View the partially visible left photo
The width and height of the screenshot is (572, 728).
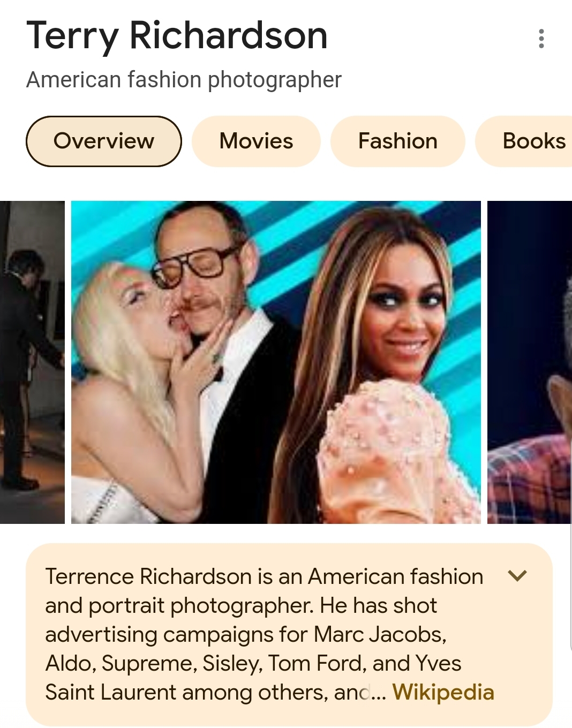coord(32,362)
